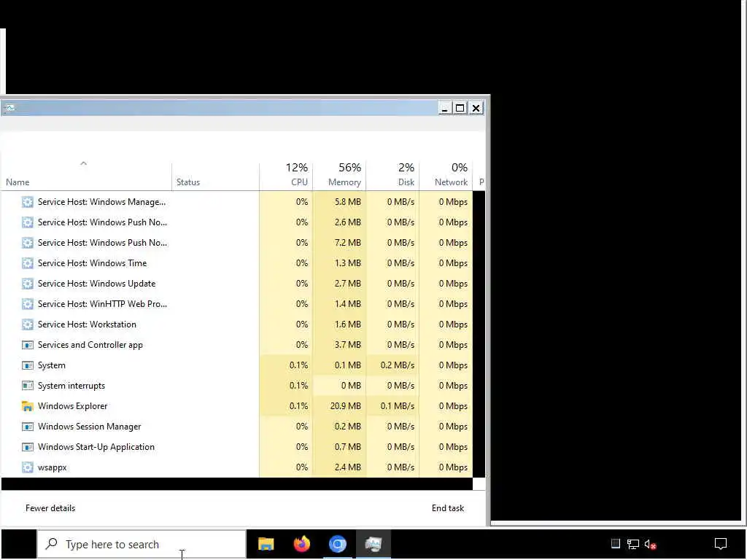Viewport: 747px width, 560px height.
Task: Sort by the Disk column header
Action: pos(392,175)
